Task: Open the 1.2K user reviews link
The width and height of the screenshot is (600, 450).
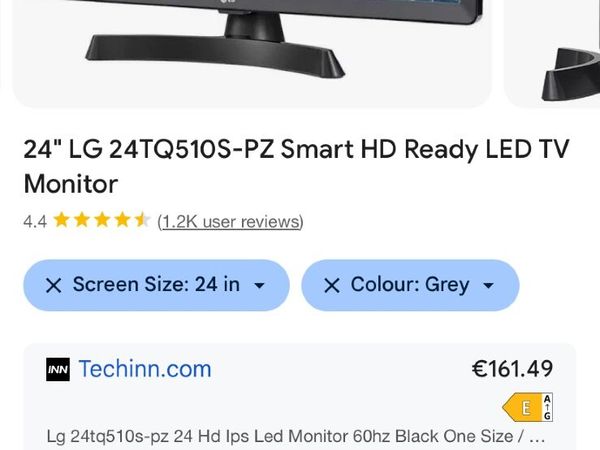Action: (x=230, y=222)
